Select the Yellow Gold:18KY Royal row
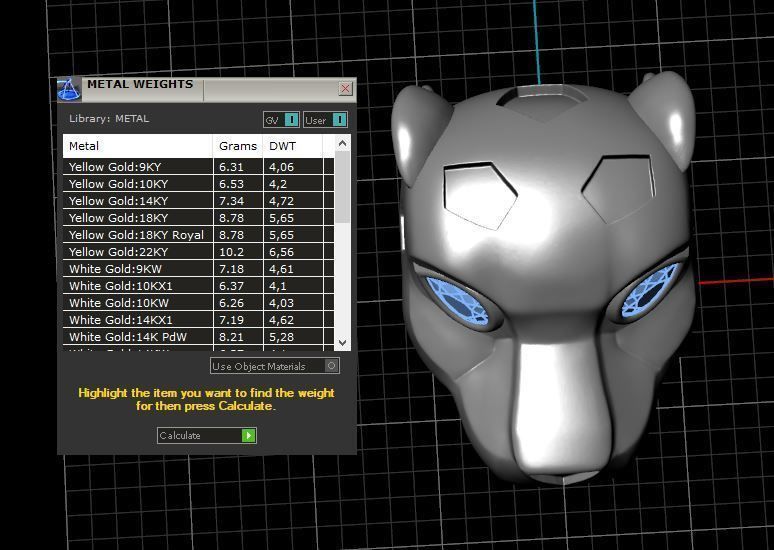The width and height of the screenshot is (774, 550). point(198,235)
